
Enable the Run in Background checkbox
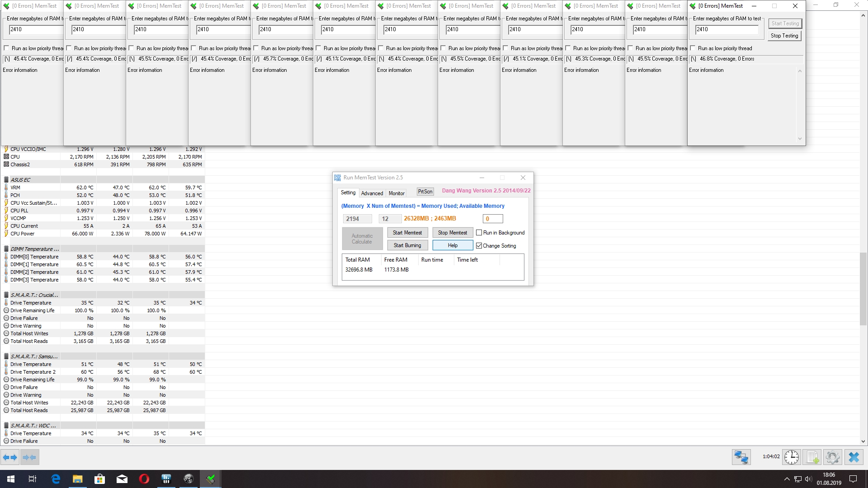pos(479,233)
